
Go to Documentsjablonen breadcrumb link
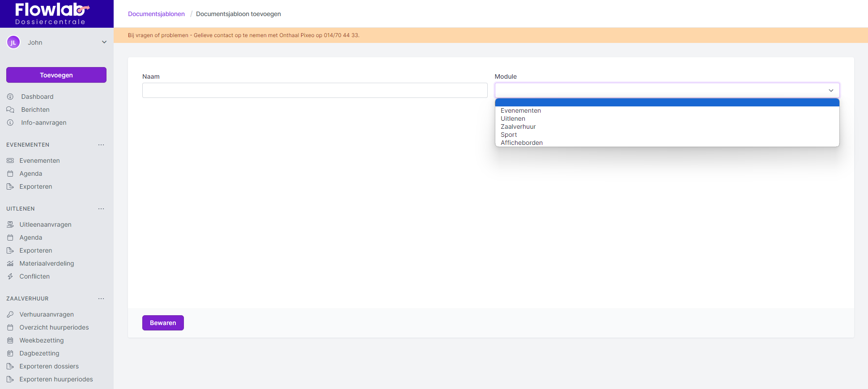[x=156, y=14]
